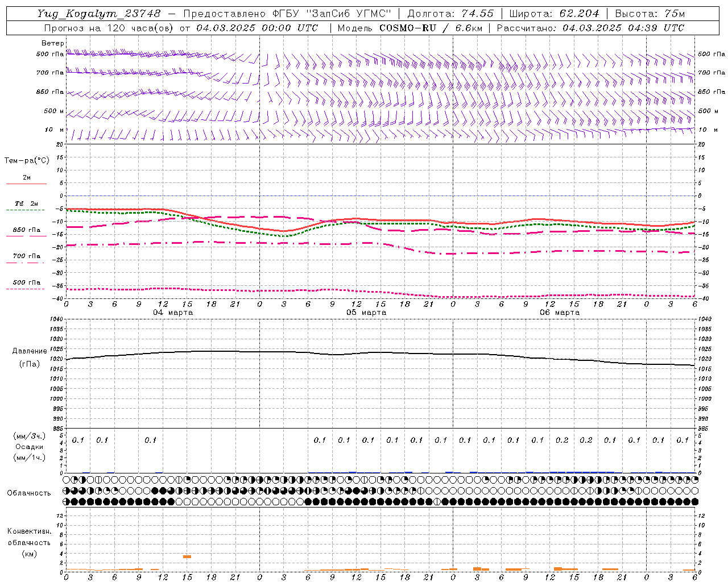Click the Долгота: 74.55 header field
The image size is (728, 582).
tap(450, 14)
